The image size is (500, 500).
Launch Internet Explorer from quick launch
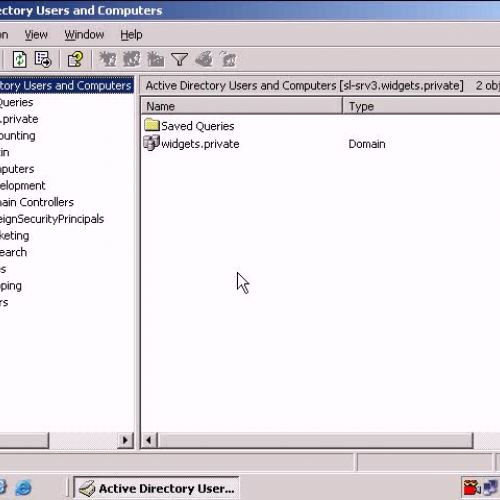[x=23, y=488]
